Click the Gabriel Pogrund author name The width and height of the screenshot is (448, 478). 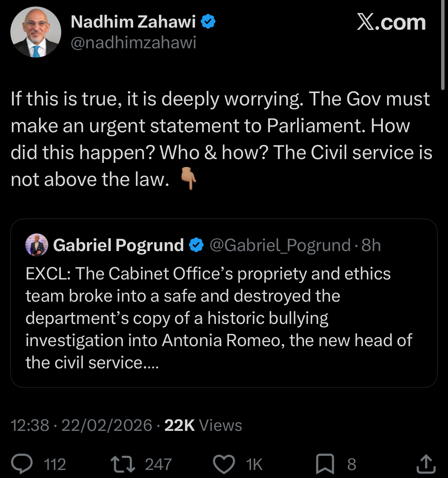pyautogui.click(x=118, y=245)
